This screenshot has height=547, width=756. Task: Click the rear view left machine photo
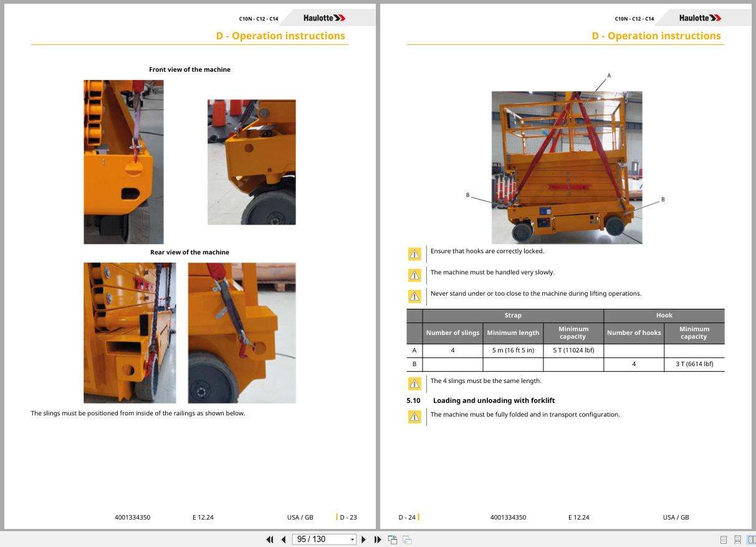[x=130, y=332]
